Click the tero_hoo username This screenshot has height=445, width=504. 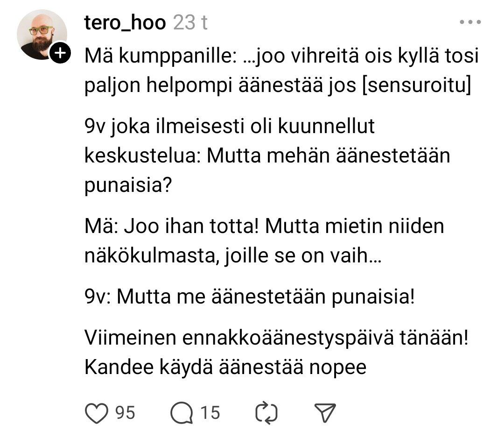125,22
